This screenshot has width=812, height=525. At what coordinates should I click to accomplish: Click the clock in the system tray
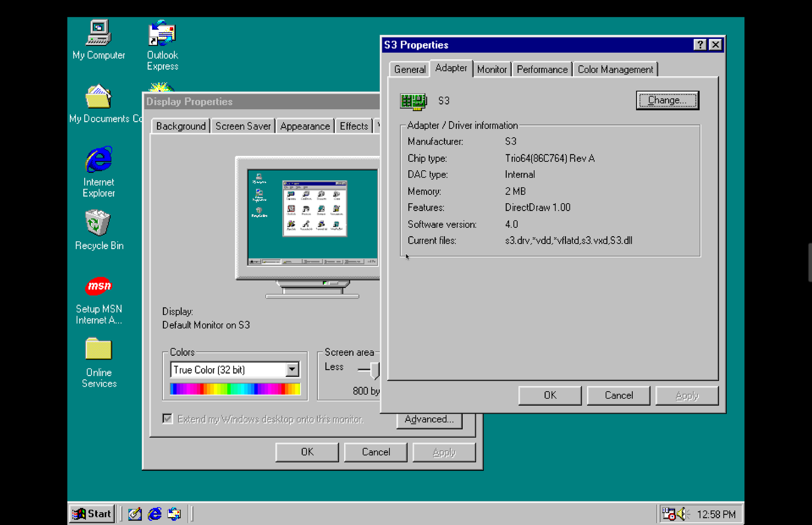point(716,514)
